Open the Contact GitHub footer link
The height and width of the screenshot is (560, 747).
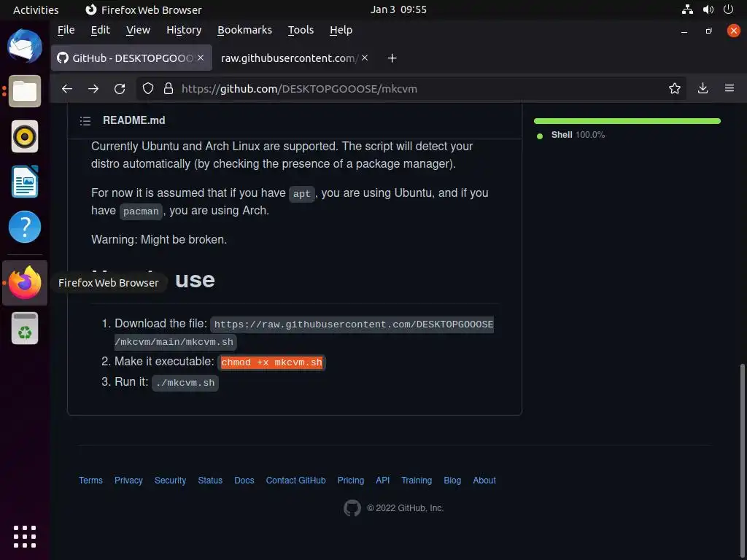click(296, 481)
